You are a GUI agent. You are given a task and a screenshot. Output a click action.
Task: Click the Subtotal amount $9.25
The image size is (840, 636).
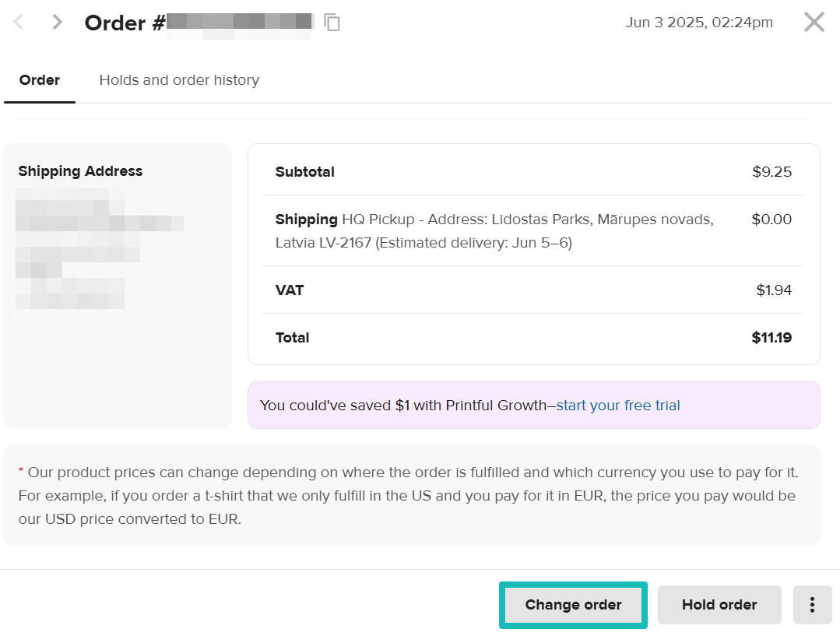(771, 172)
